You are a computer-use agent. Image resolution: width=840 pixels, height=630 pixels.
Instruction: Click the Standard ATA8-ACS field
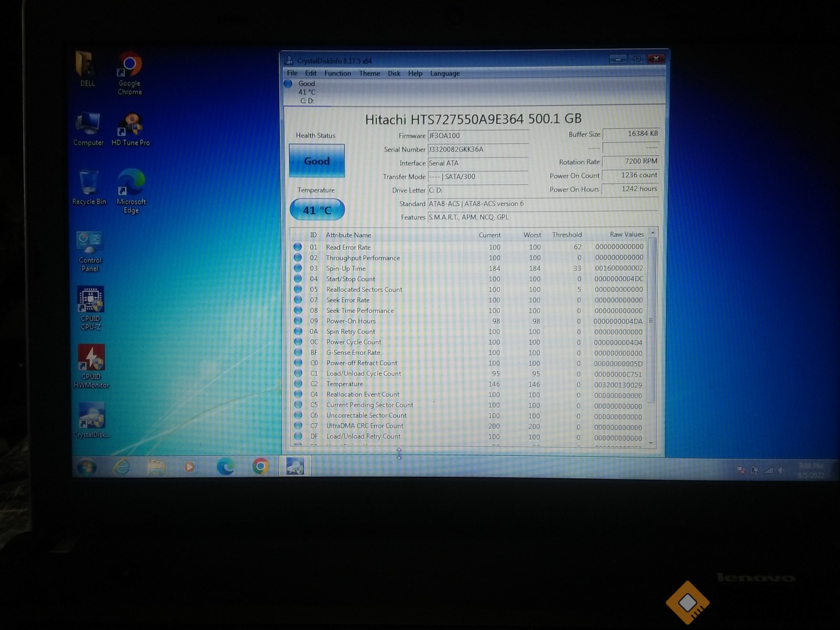click(543, 204)
